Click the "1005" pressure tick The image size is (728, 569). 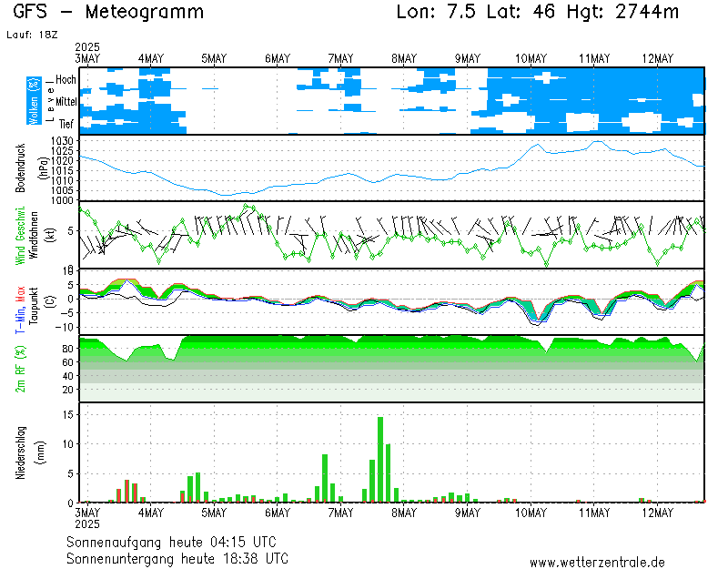(x=62, y=190)
